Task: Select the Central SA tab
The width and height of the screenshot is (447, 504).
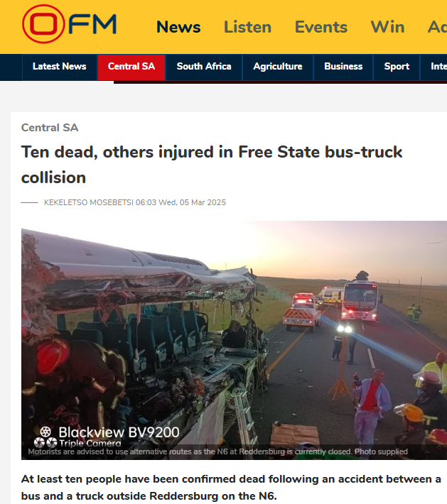Action: coord(131,67)
